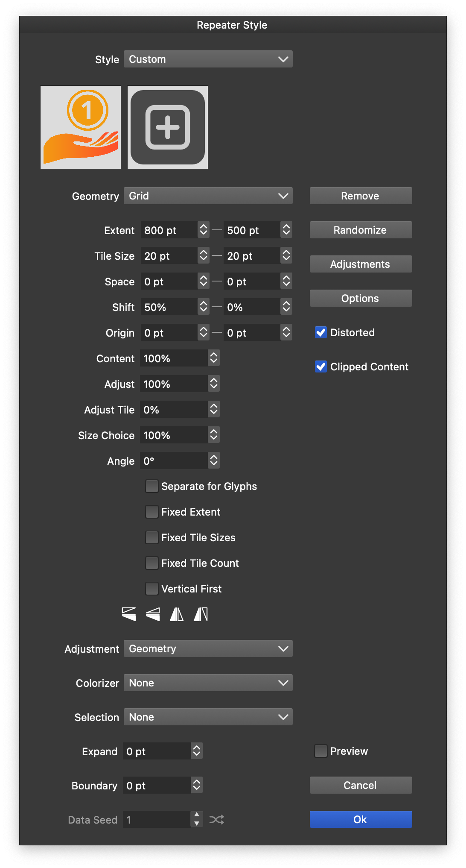Click the add new tile plus icon
Screen dimensions: 466x868
168,127
